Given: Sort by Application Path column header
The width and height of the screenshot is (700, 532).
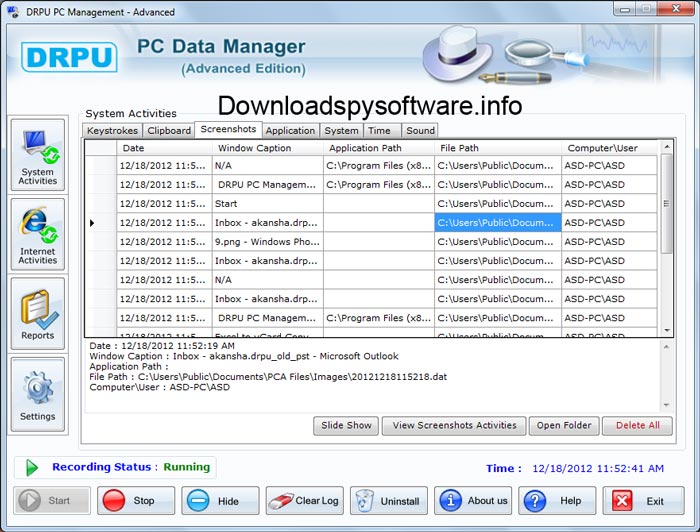Looking at the screenshot, I should [x=379, y=148].
